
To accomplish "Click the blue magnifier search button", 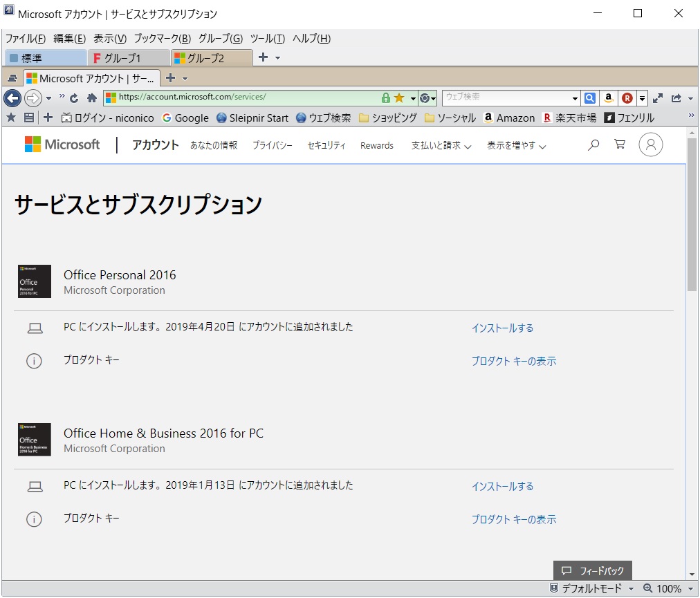I will click(x=590, y=97).
